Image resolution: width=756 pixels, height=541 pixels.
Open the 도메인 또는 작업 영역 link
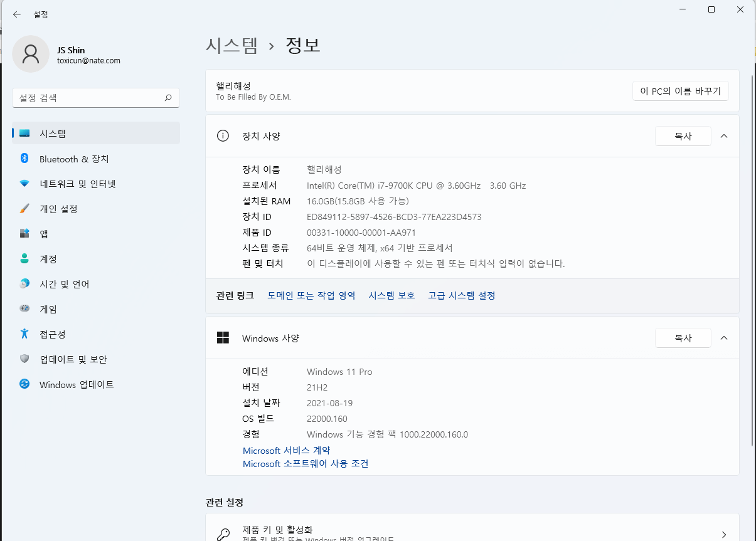click(311, 295)
